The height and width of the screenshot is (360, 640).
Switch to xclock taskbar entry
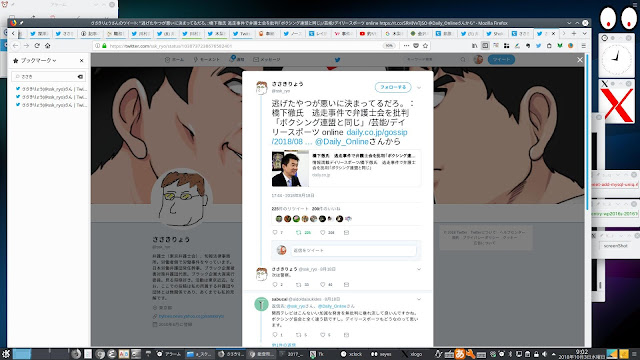pos(351,354)
